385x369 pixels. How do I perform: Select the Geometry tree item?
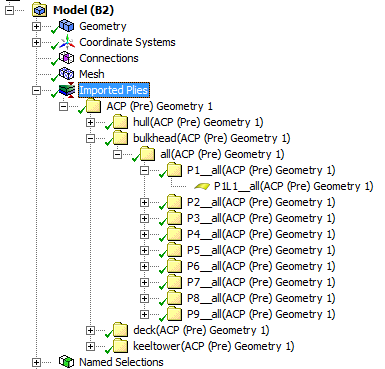click(x=103, y=26)
